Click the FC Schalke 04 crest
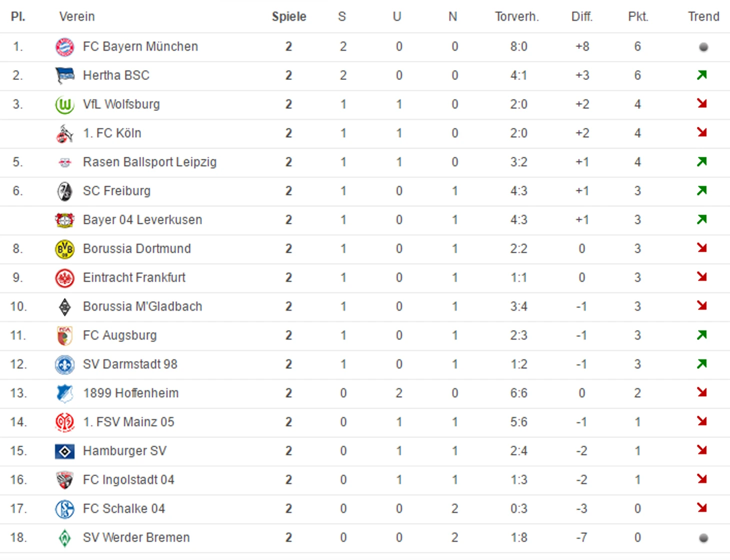 click(64, 509)
